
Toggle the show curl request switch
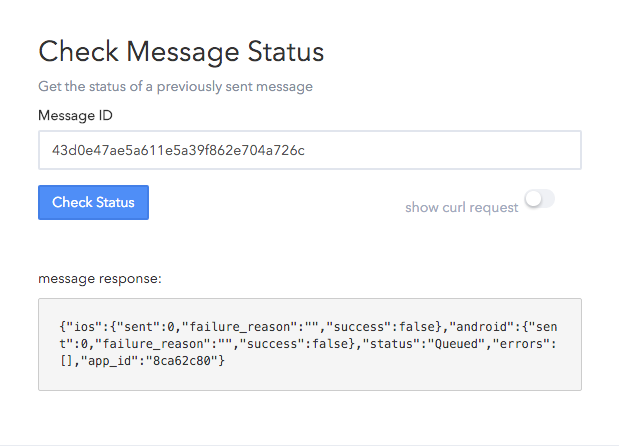click(x=540, y=199)
